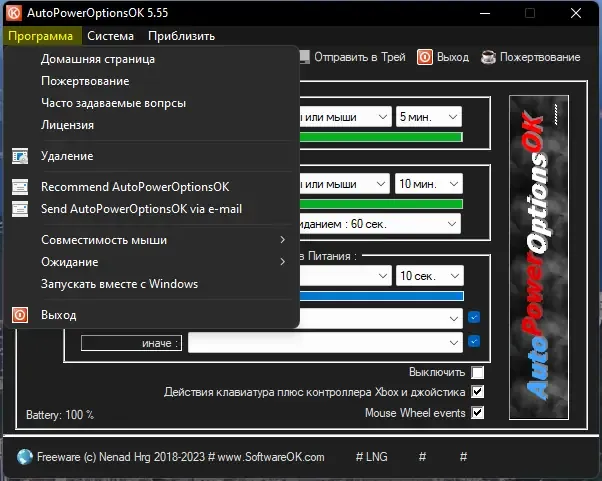Click the toolbar Выход button
Image resolution: width=602 pixels, height=481 pixels.
point(443,57)
